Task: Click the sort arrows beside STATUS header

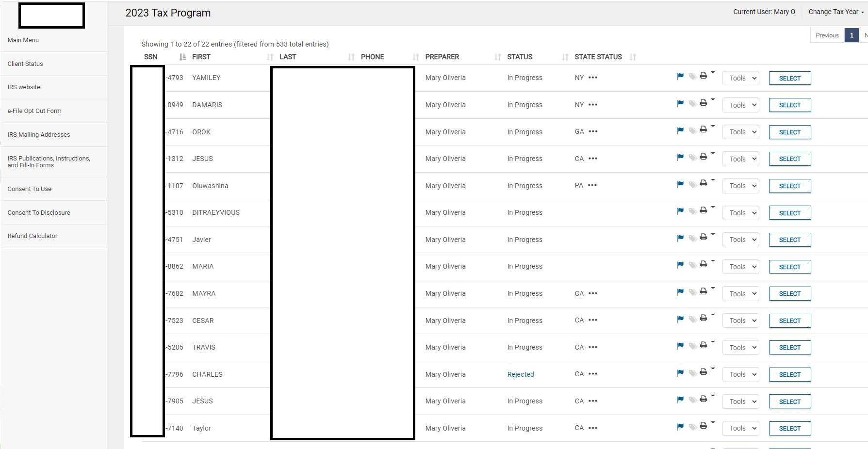Action: [565, 57]
